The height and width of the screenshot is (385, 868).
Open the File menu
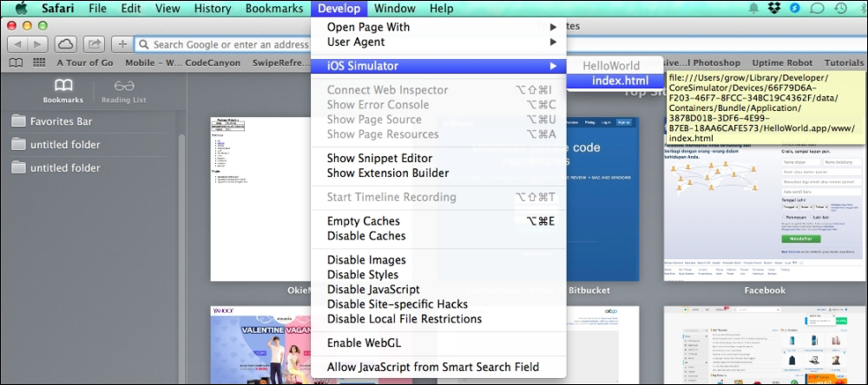pyautogui.click(x=97, y=9)
